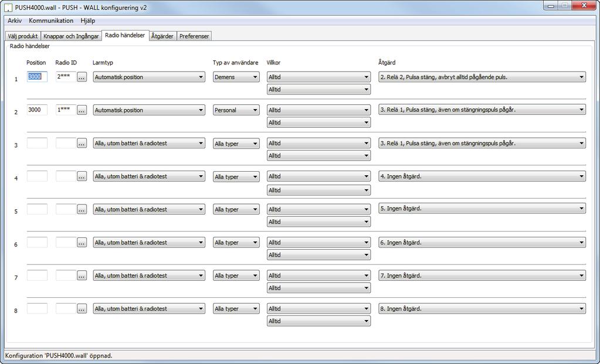Screen dimensions: 600x364
Task: Switch to Knappar och Ingångar tab
Action: click(x=71, y=36)
